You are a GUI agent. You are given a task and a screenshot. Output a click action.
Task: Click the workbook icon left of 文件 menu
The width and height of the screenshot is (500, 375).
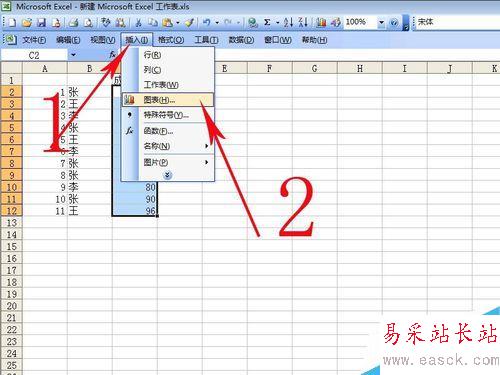point(10,40)
